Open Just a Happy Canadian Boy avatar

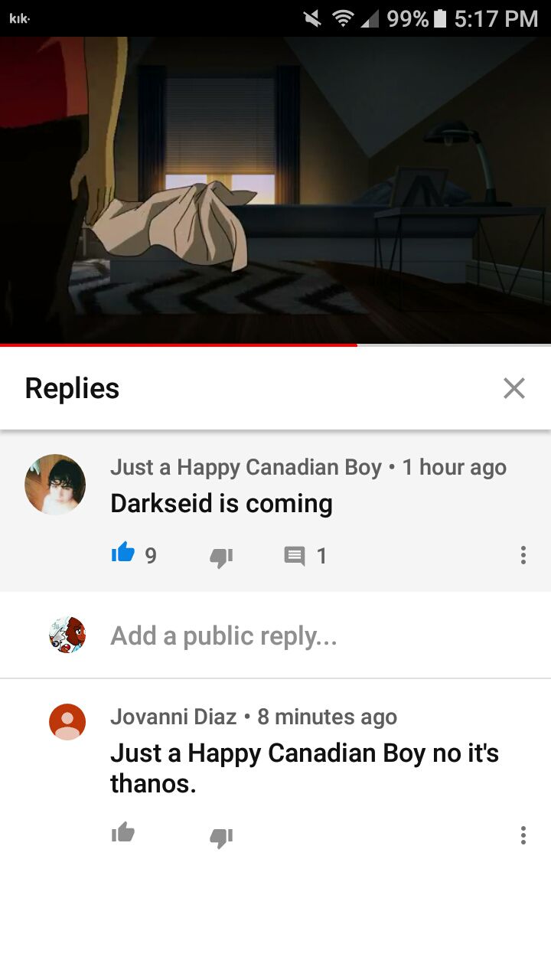pyautogui.click(x=55, y=485)
